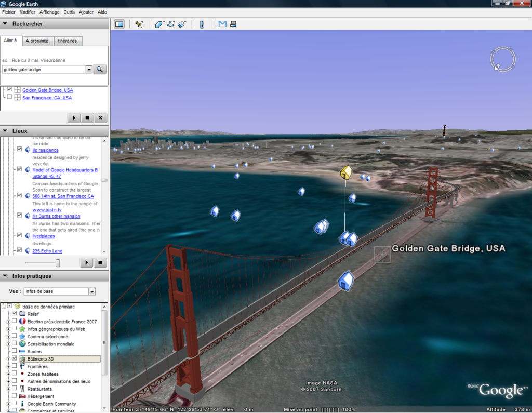Open the Outils menu
The width and height of the screenshot is (532, 413).
[69, 12]
